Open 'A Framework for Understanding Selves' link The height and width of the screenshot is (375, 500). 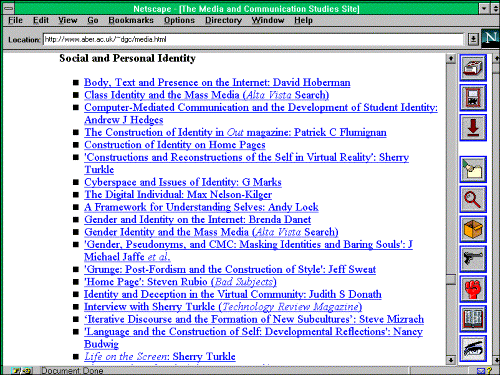tap(201, 207)
